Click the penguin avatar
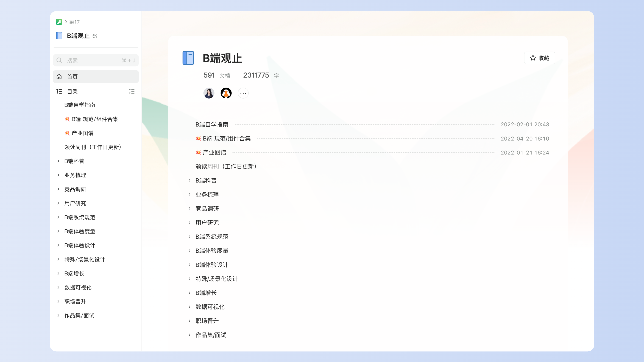 click(x=226, y=93)
